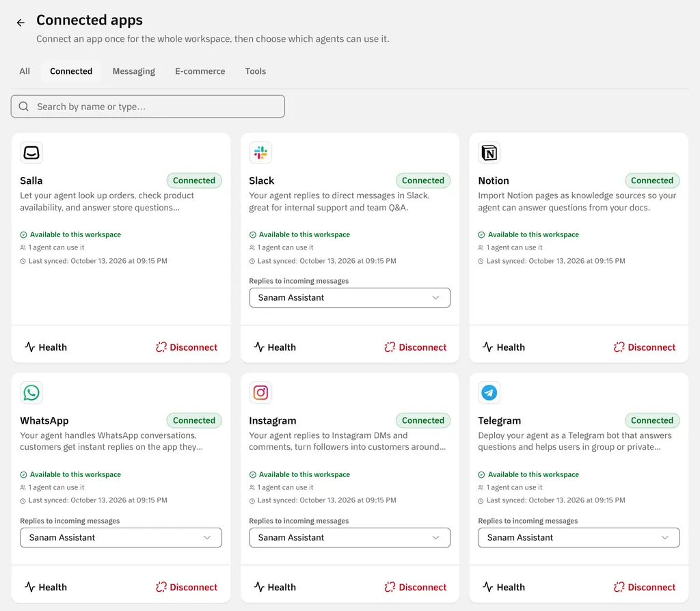Disconnect the WhatsApp app
This screenshot has width=700, height=611.
tap(187, 587)
